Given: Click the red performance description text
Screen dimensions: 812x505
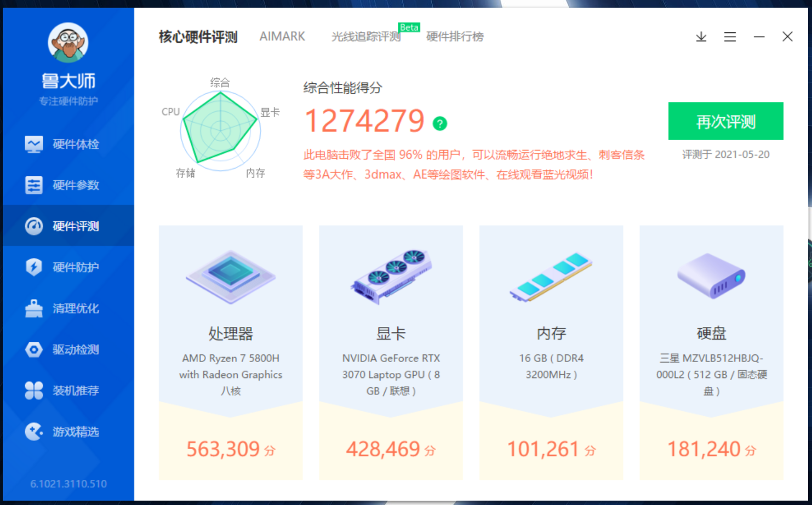Looking at the screenshot, I should tap(474, 165).
